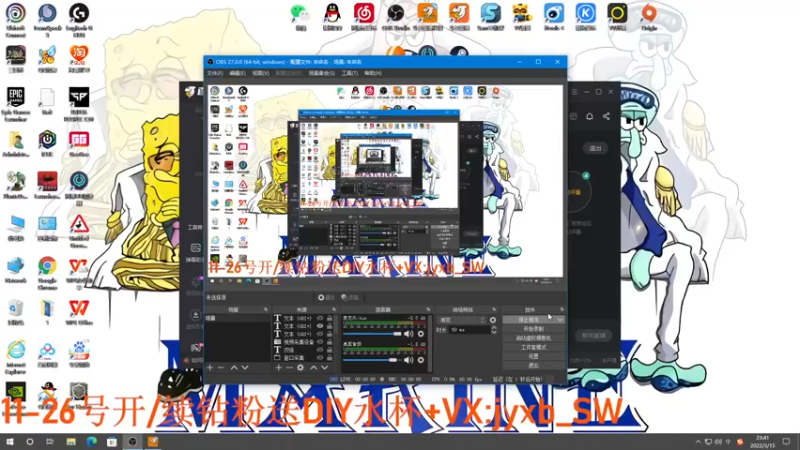
Task: Remove the selected source with the minus icon
Action: point(289,367)
